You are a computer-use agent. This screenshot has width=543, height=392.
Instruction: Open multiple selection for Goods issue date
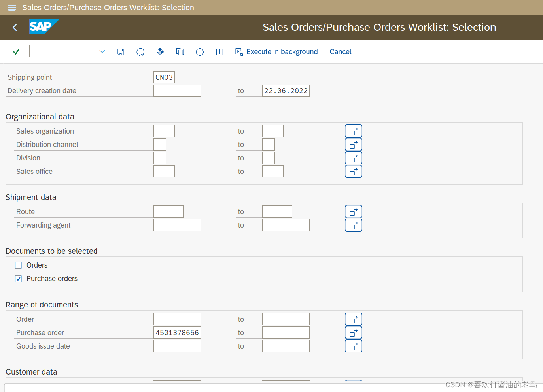(353, 346)
